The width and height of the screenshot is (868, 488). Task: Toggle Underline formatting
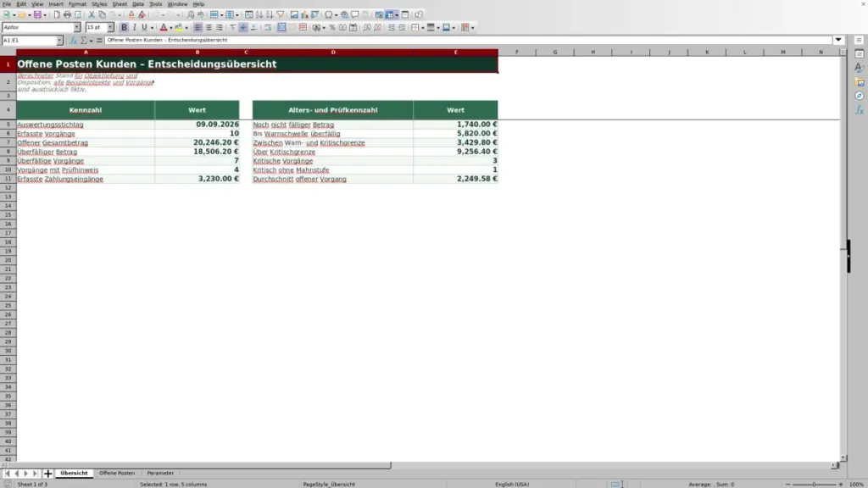click(x=144, y=28)
